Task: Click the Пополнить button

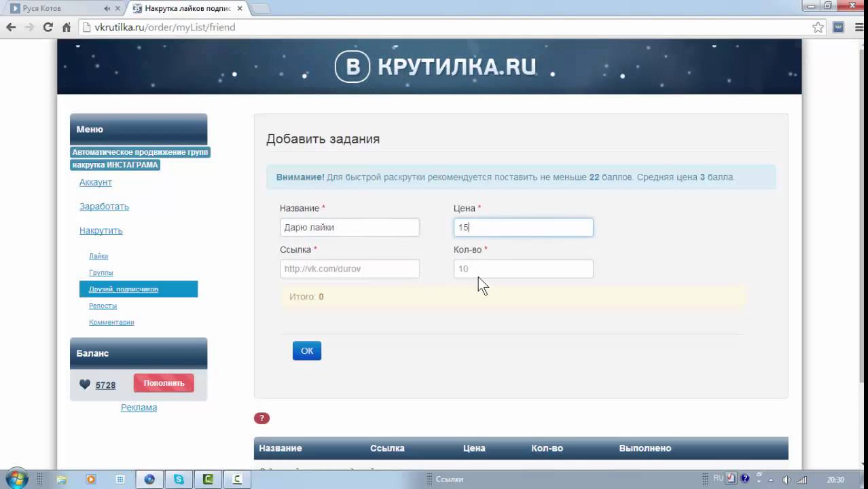Action: click(164, 383)
